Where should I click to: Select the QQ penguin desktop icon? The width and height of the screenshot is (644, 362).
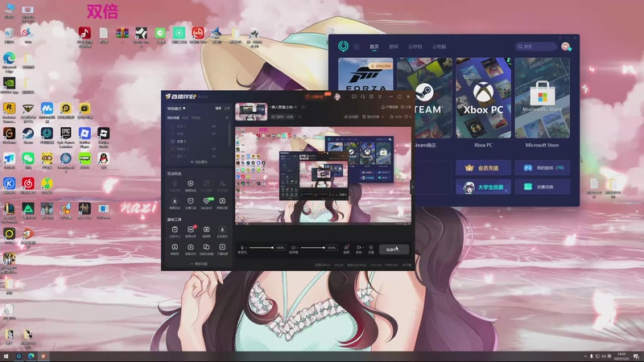click(x=104, y=158)
